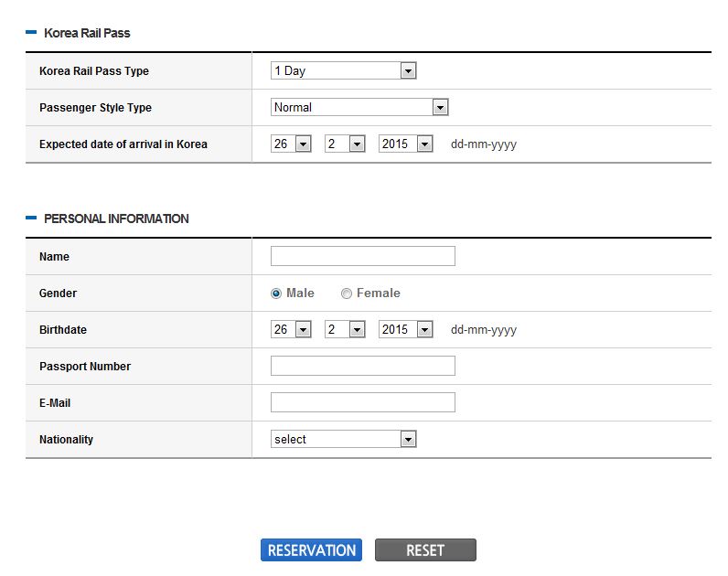728x576 pixels.
Task: Click the E-Mail input field
Action: (x=362, y=402)
